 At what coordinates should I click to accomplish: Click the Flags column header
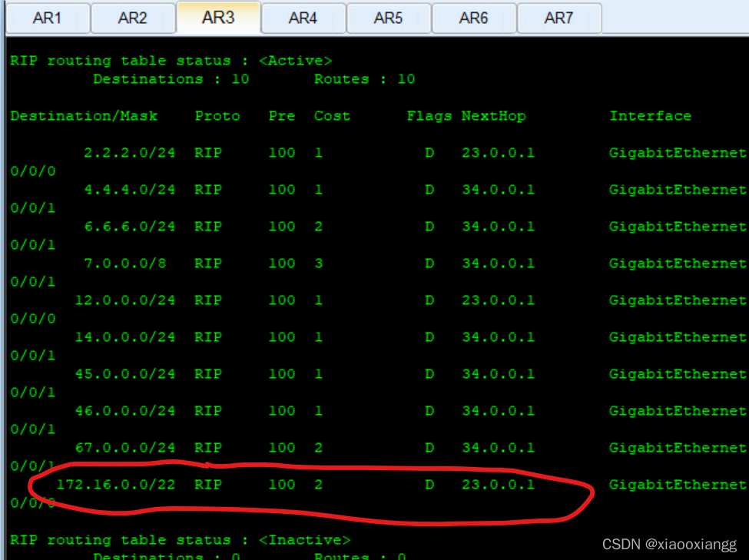click(429, 116)
